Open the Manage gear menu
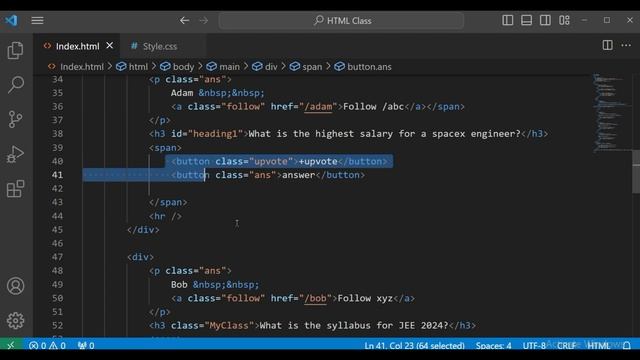 tap(16, 320)
